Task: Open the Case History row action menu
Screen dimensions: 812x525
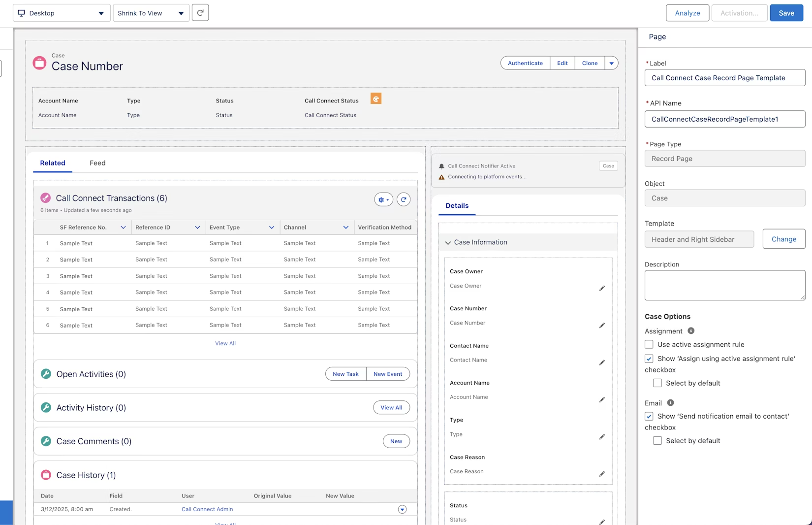Action: tap(402, 509)
